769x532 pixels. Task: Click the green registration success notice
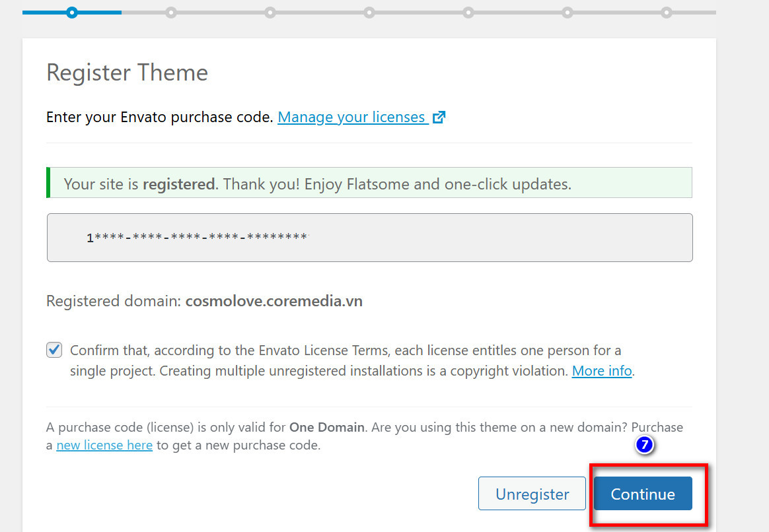coord(369,183)
